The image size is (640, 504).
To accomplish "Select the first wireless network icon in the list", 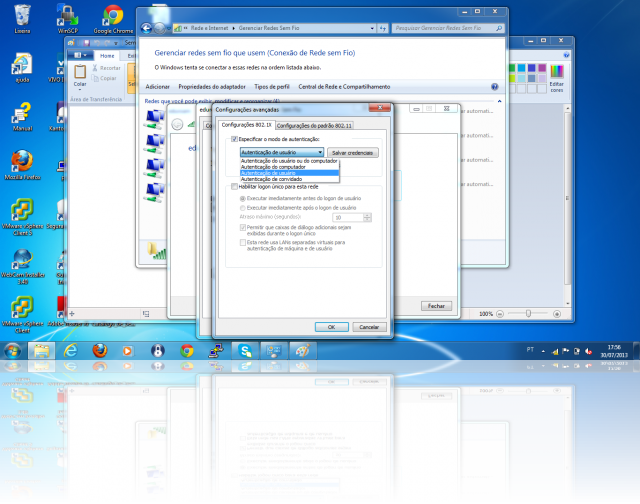I will (x=154, y=119).
